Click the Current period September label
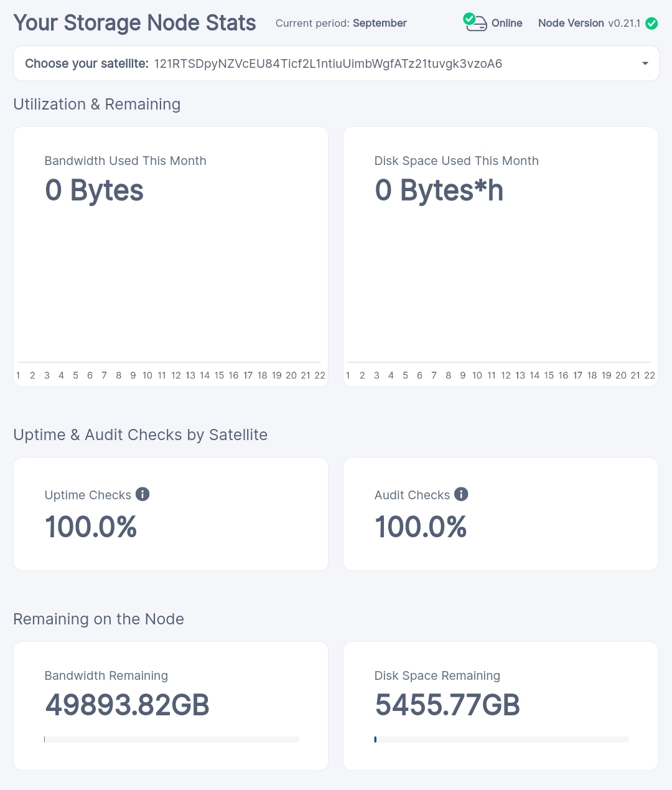672x790 pixels. (x=341, y=24)
